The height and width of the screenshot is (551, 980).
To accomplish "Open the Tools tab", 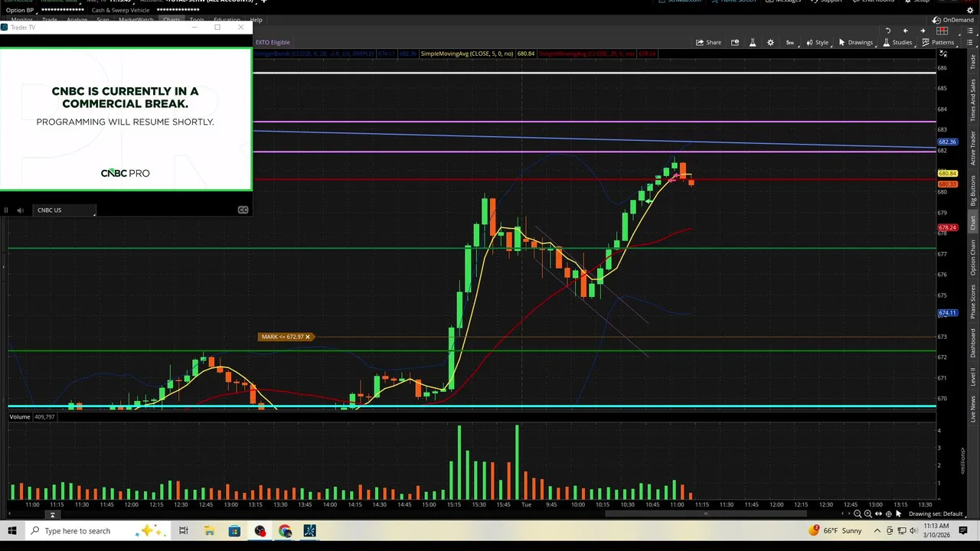I will point(197,20).
